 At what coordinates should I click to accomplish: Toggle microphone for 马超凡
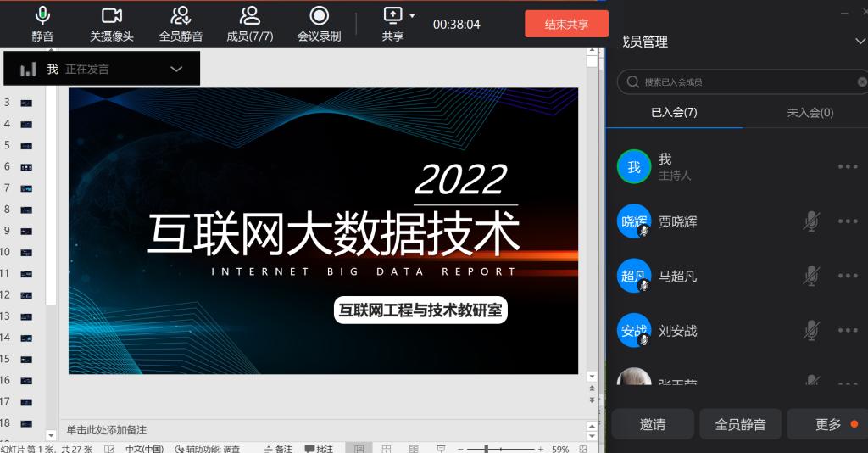click(x=811, y=276)
